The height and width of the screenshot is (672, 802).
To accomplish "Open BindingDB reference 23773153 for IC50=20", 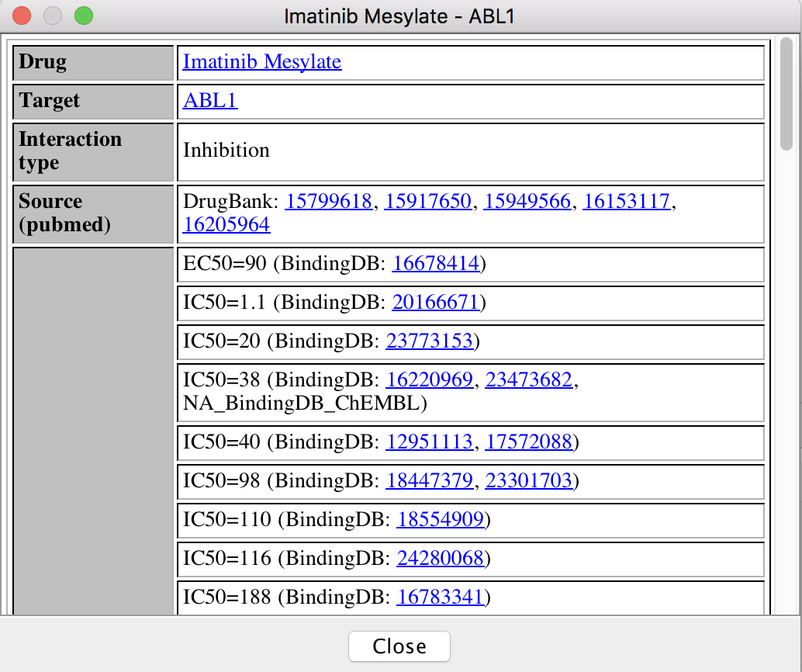I will pos(430,341).
